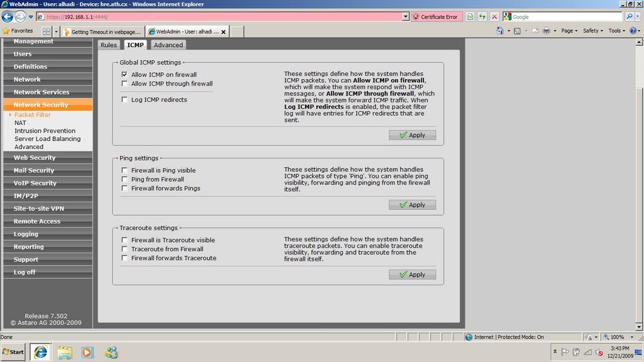This screenshot has height=362, width=644.
Task: Open the Safety menu
Action: tap(593, 31)
